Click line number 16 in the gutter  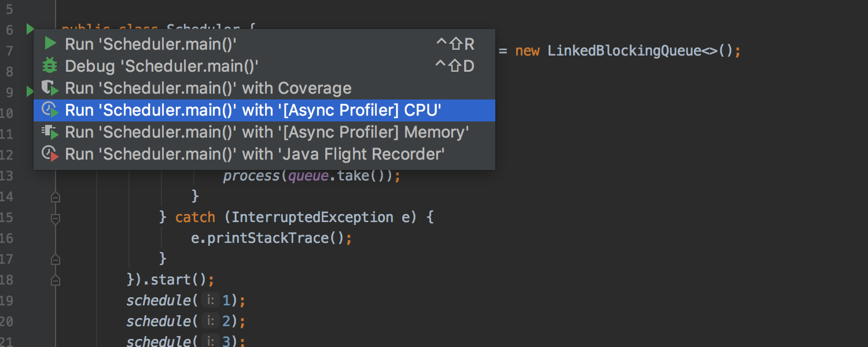(x=6, y=238)
